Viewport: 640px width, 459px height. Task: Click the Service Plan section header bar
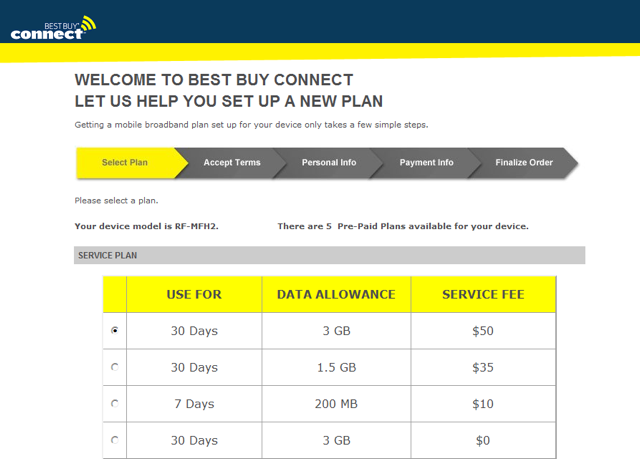329,256
